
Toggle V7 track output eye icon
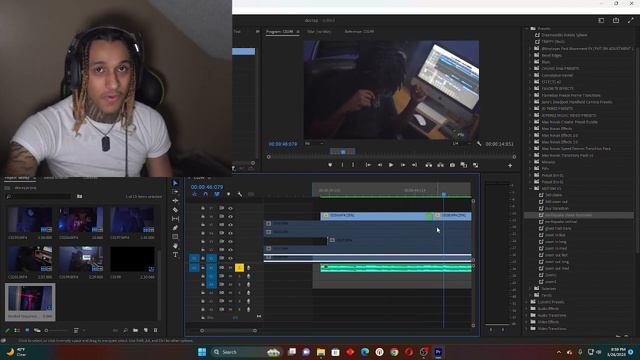click(231, 208)
